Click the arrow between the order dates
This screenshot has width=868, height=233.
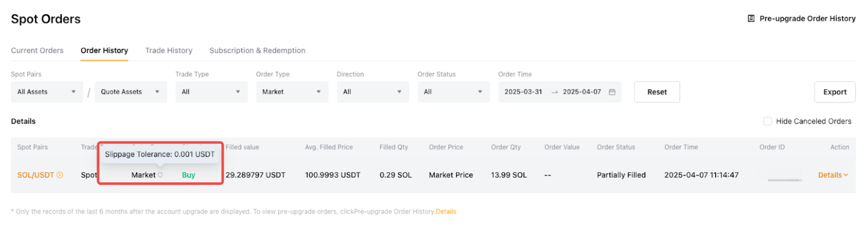554,92
